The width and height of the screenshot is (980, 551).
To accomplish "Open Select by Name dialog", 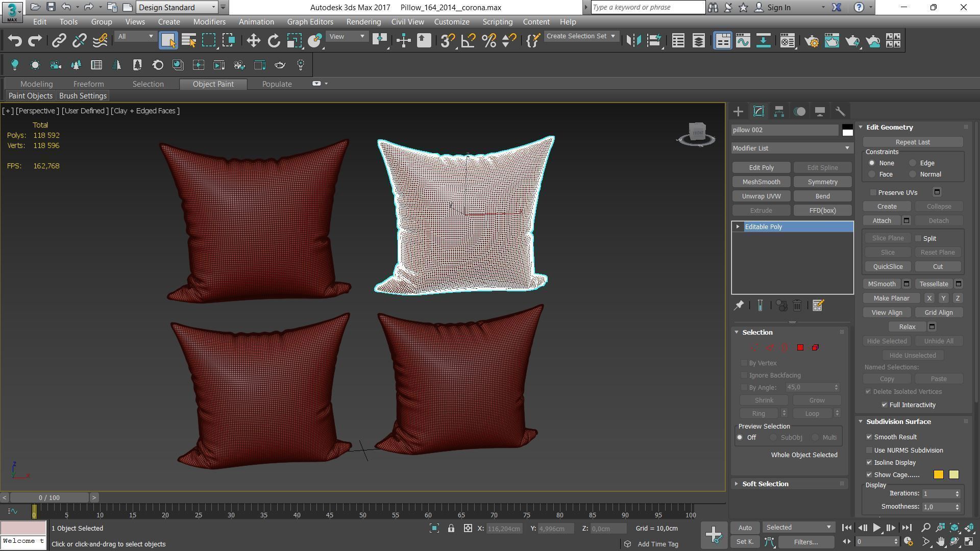I will [x=189, y=41].
